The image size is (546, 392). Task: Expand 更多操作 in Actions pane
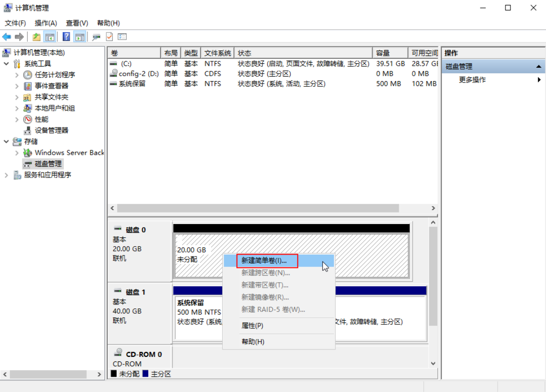coord(494,80)
